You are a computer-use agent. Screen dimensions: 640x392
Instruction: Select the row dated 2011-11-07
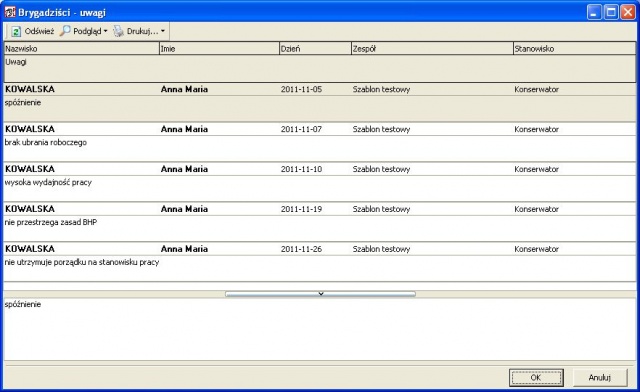(320, 142)
